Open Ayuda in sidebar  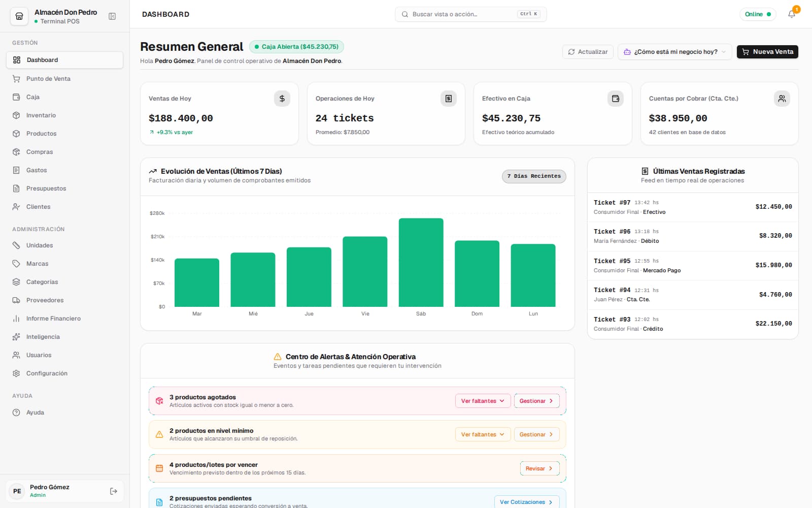tap(64, 412)
